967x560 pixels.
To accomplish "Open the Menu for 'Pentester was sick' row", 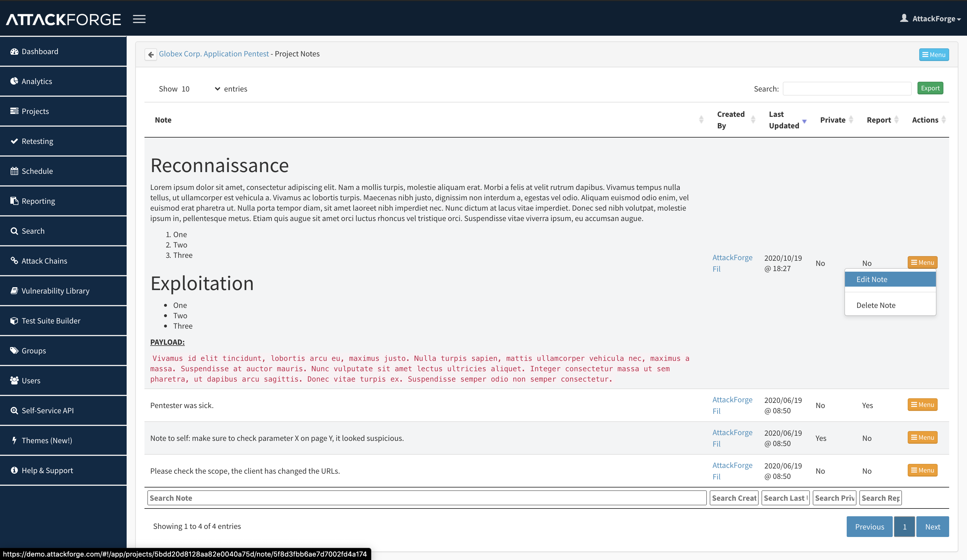I will coord(922,405).
